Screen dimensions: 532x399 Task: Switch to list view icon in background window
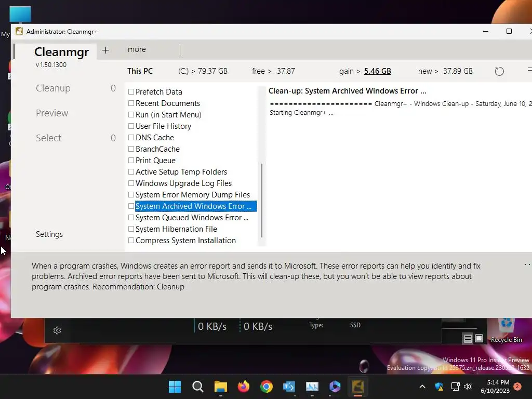pyautogui.click(x=468, y=338)
